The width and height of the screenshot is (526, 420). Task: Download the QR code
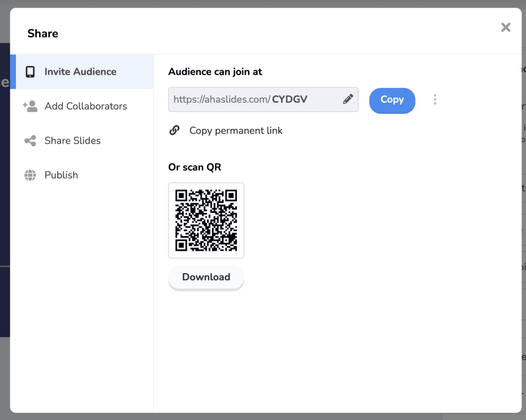tap(206, 277)
